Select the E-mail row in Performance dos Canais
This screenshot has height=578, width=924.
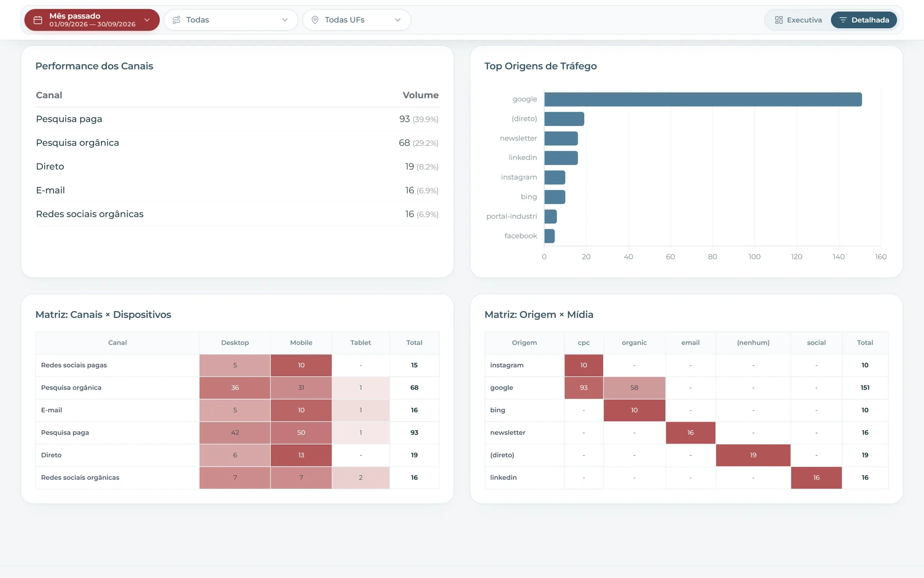click(237, 190)
